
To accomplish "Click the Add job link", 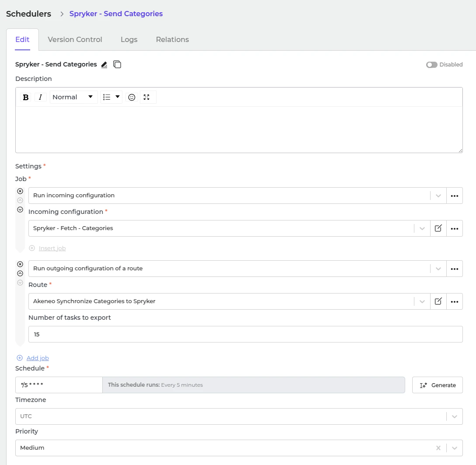I will [x=38, y=358].
